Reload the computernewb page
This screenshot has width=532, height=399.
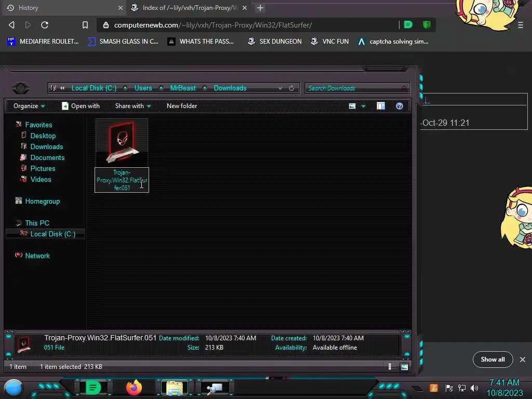point(45,25)
